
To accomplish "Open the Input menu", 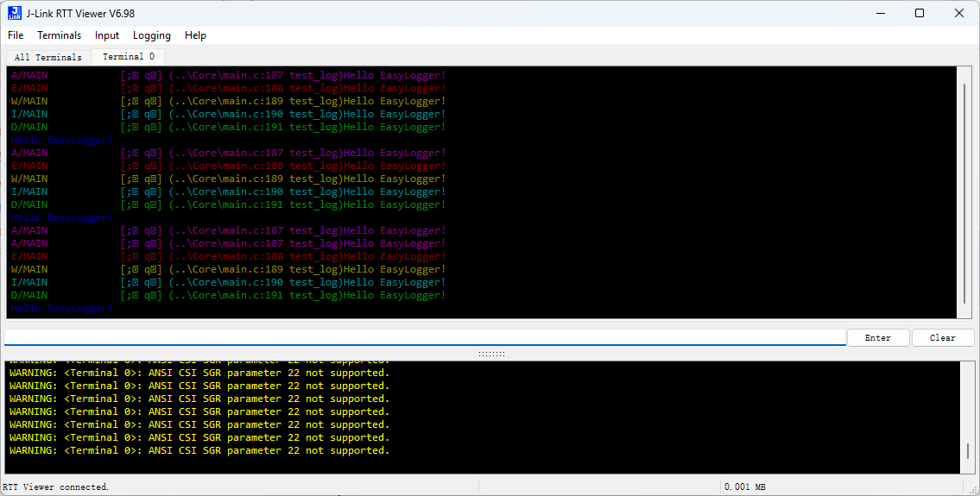I will point(107,35).
